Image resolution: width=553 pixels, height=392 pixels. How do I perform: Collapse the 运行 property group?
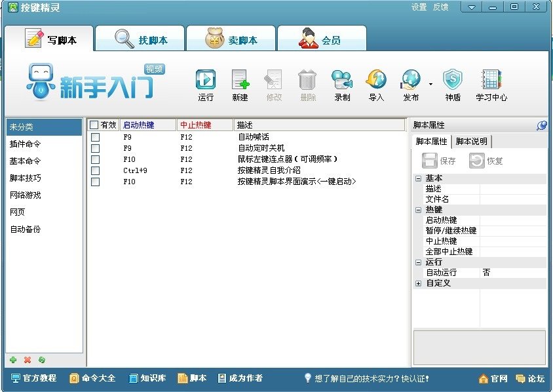point(418,262)
